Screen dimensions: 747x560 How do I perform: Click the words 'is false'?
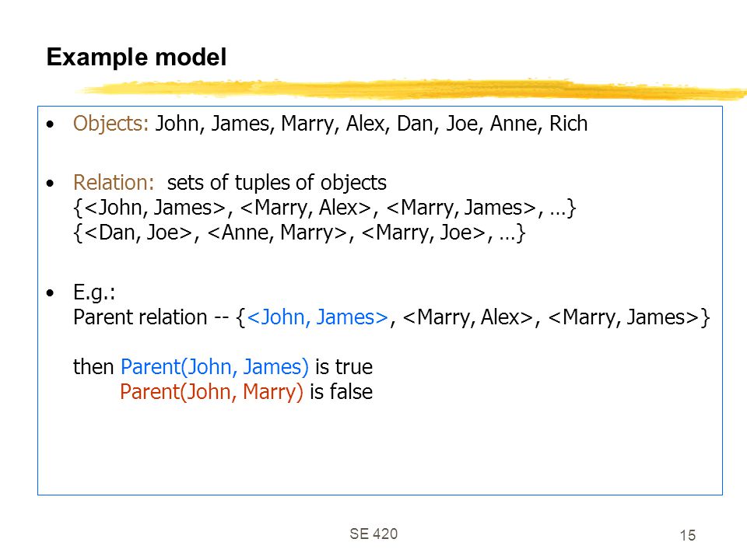click(x=341, y=392)
